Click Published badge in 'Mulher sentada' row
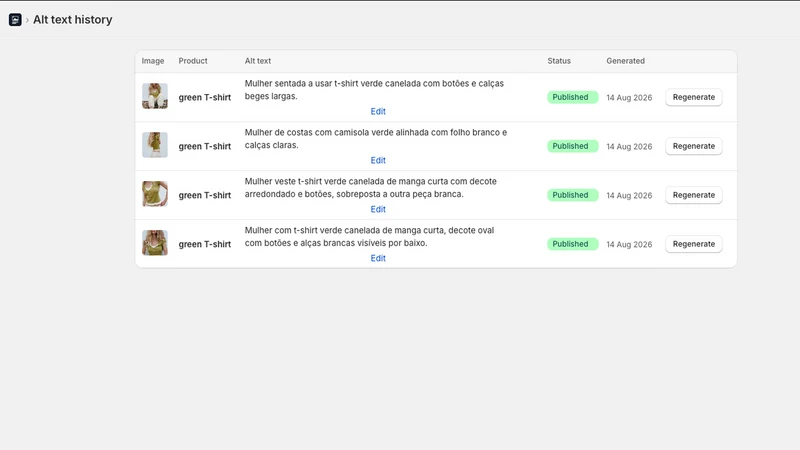Viewport: 800px width, 450px height. (572, 97)
